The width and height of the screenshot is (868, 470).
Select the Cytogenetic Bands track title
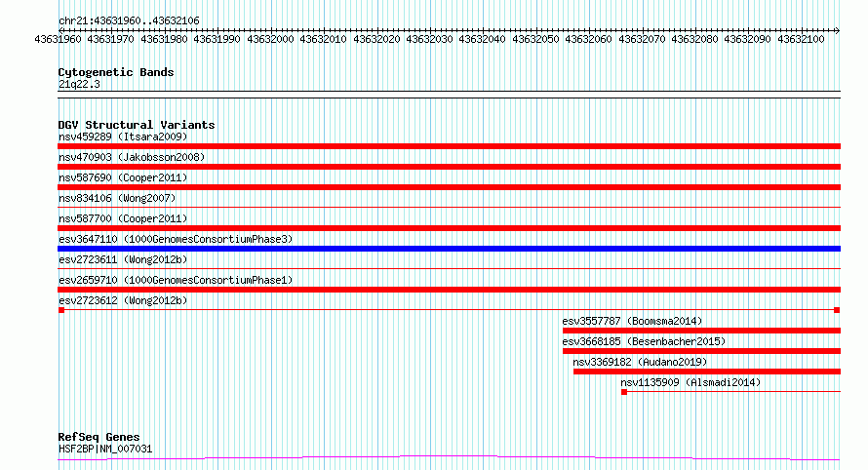[116, 72]
